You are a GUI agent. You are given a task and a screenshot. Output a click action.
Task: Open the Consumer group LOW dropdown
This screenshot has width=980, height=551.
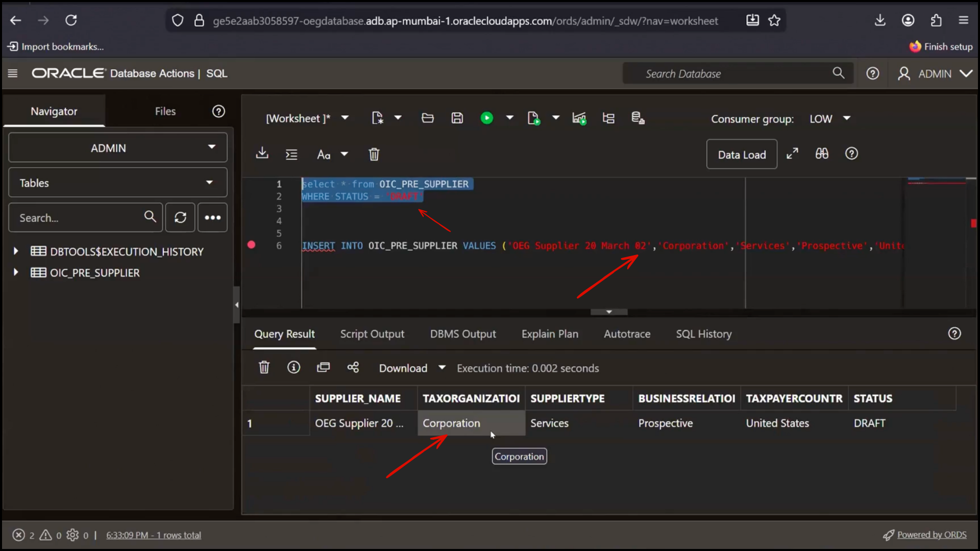[x=830, y=118]
